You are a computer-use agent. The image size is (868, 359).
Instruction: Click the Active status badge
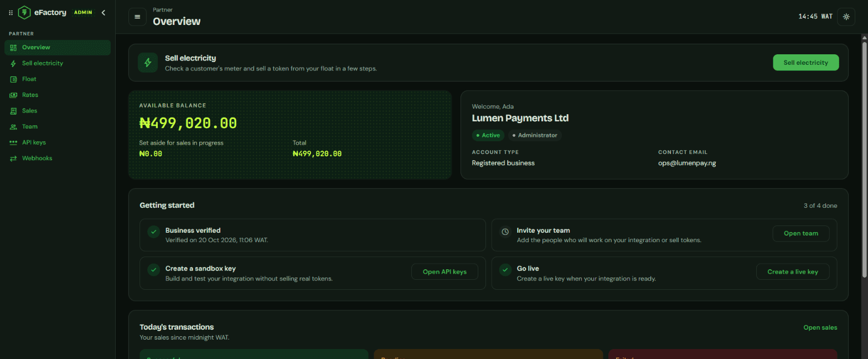[x=488, y=135]
